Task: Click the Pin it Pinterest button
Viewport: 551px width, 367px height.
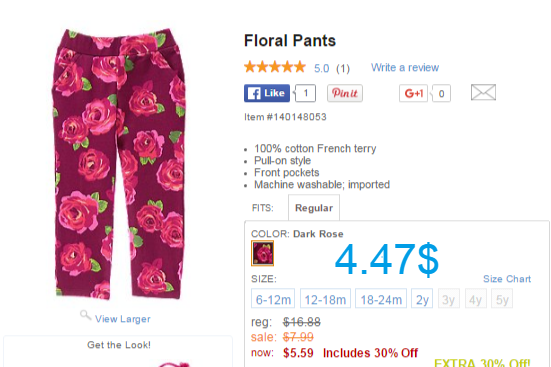Action: pyautogui.click(x=345, y=93)
